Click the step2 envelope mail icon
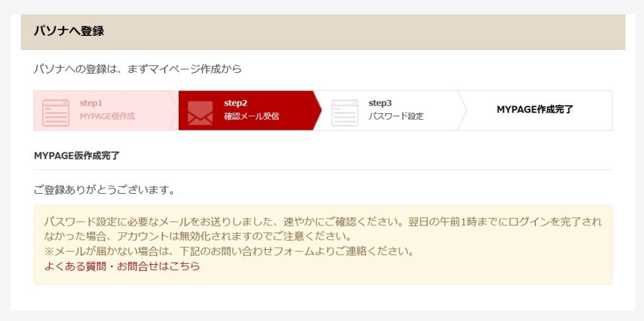644x321 pixels. point(200,112)
